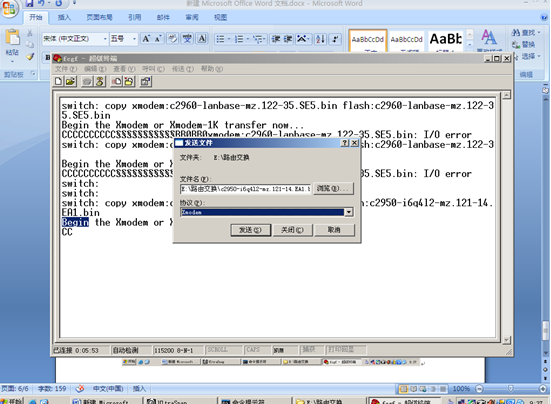Screen dimensions: 551x404
Task: Expand the 选择 (Select) dropdown in Word
Action: pos(539,56)
